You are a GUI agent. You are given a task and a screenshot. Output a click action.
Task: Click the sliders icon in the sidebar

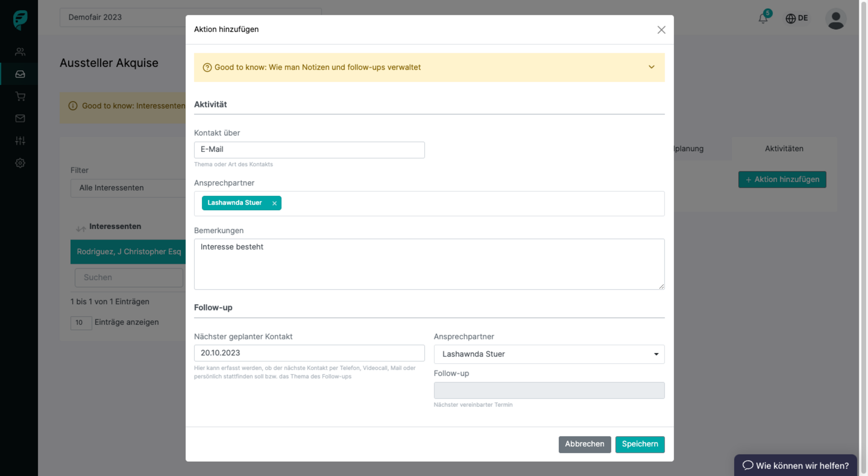(20, 141)
